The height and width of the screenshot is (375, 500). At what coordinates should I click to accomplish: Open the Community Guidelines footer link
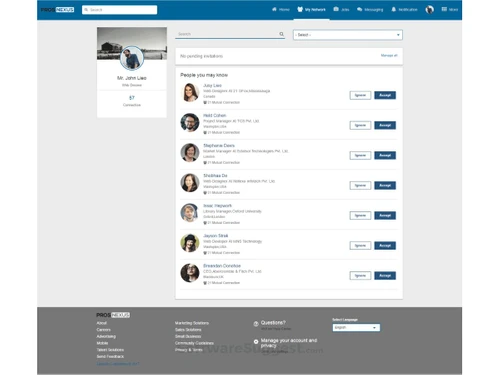tap(194, 343)
